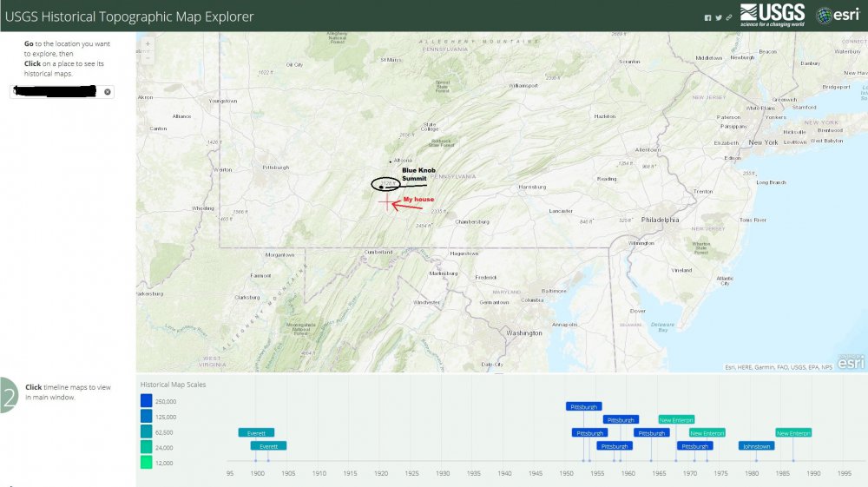The image size is (868, 487).
Task: Click the USGS Historical Topographic Map Explorer title
Action: click(130, 16)
